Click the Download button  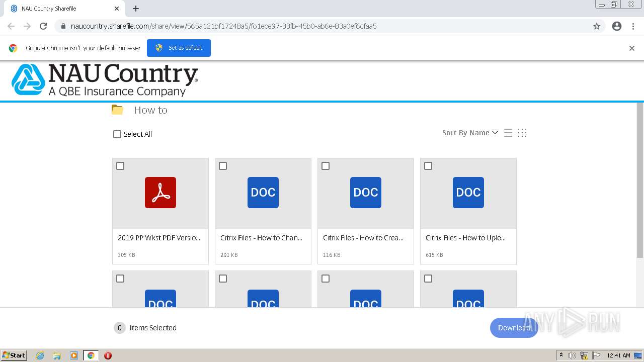[514, 328]
